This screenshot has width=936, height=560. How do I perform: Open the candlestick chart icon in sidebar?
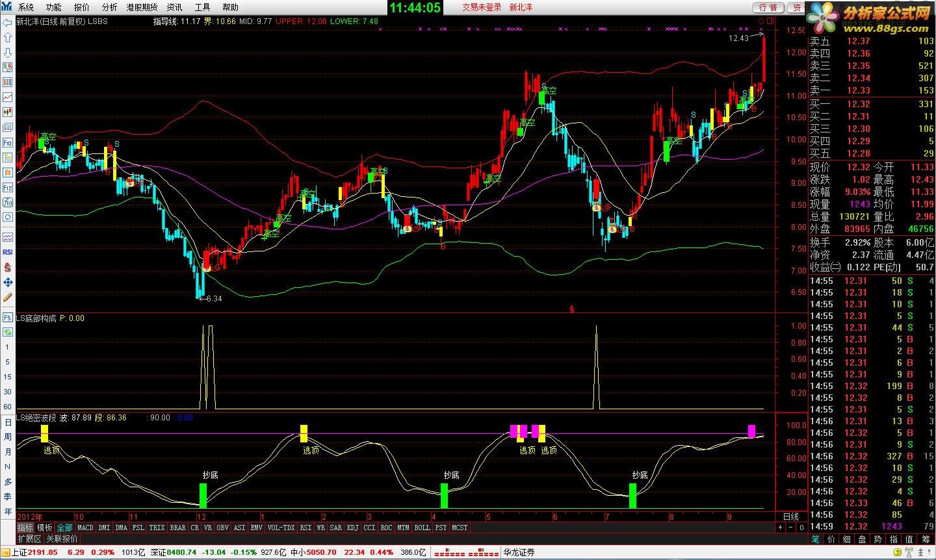(8, 112)
